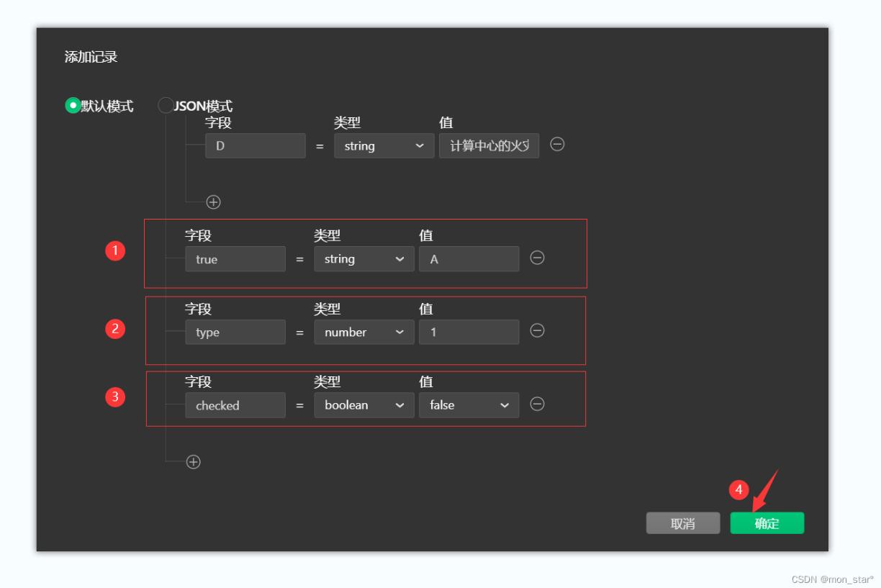Click the field input containing true

coord(235,258)
